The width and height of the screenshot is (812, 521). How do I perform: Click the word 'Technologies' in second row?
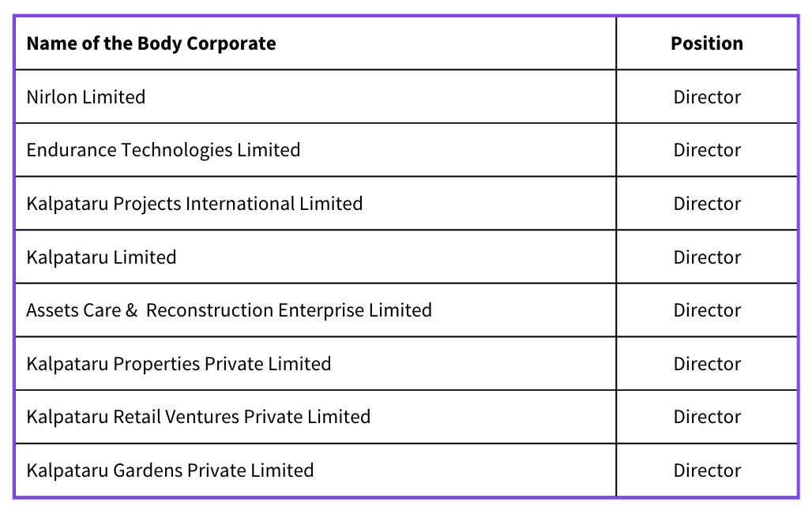(177, 151)
